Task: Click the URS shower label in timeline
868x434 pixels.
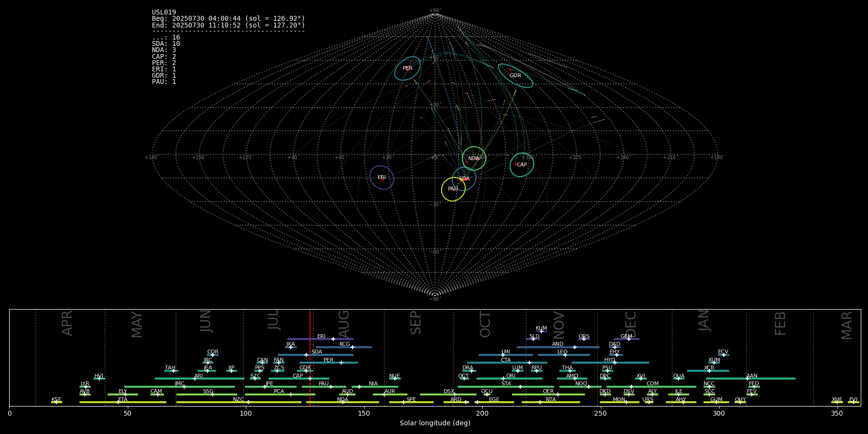Action: tap(648, 399)
